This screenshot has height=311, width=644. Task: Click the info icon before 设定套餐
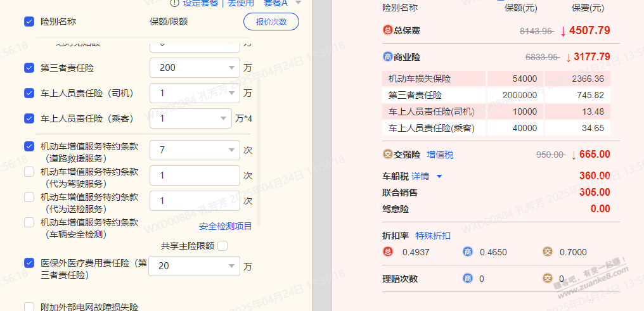click(x=175, y=3)
